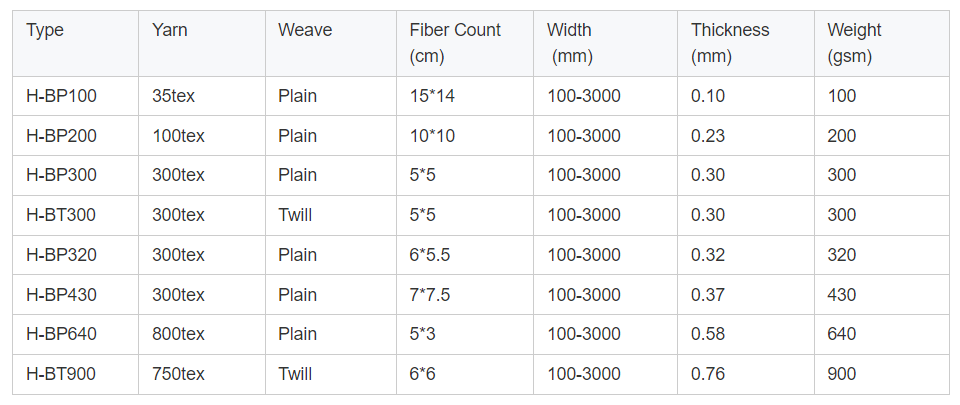Select the 0.76 thickness value
This screenshot has height=405, width=960.
tap(707, 374)
